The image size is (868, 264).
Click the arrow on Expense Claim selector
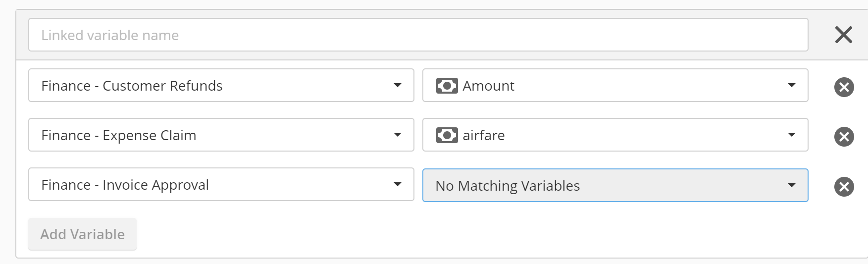tap(397, 135)
